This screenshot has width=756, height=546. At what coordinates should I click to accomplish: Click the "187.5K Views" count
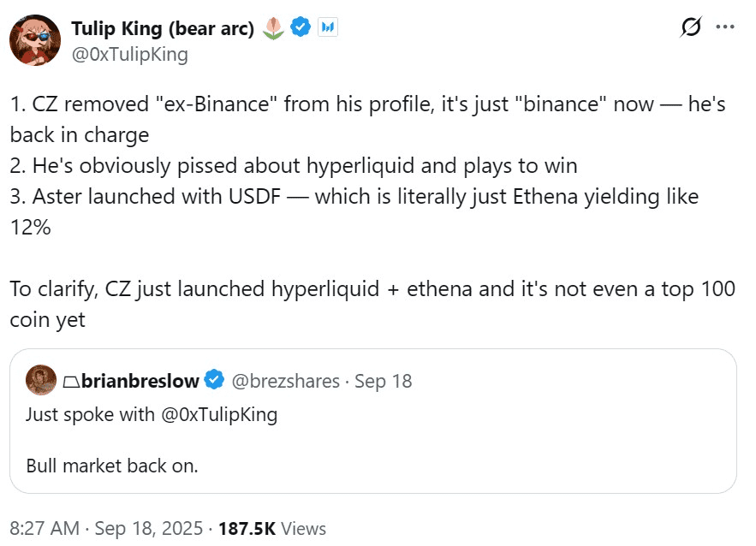(273, 527)
